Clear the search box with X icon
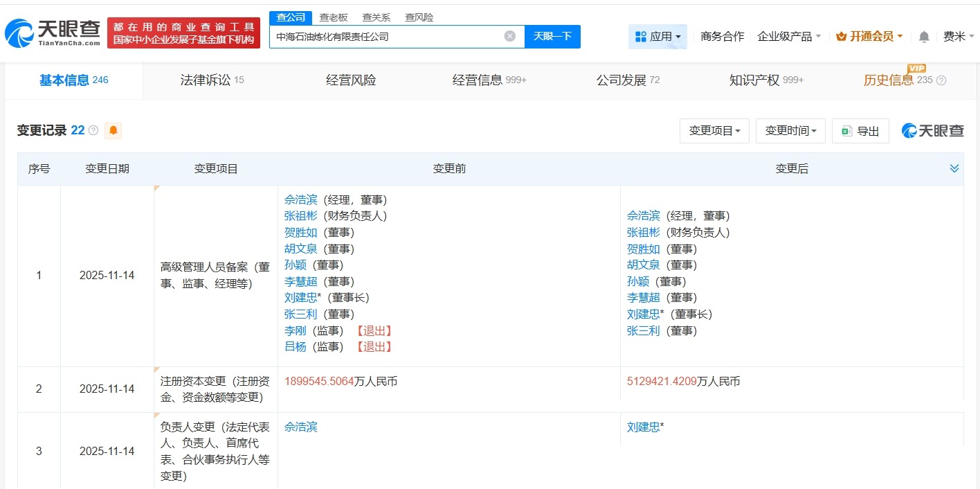980x489 pixels. (510, 36)
